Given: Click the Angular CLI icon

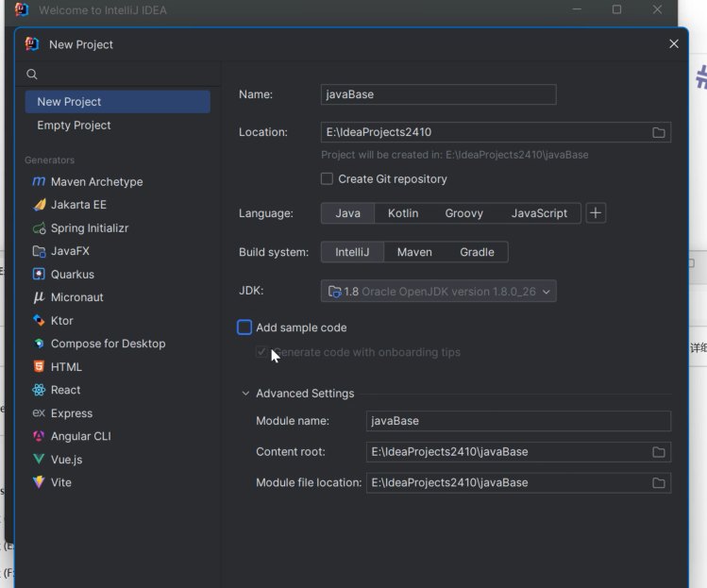Looking at the screenshot, I should pos(39,436).
